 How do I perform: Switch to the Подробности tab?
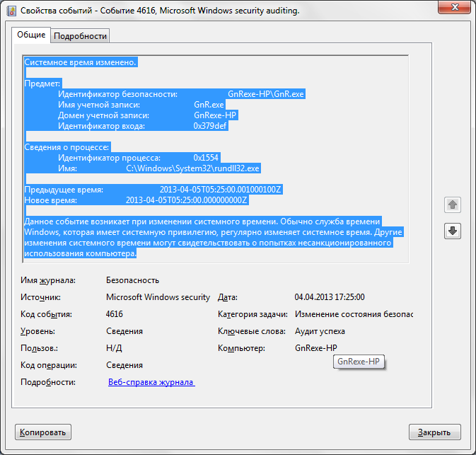coord(80,36)
